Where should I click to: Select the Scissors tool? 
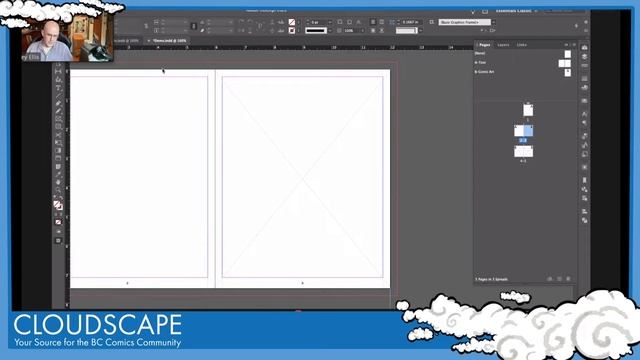[58, 135]
